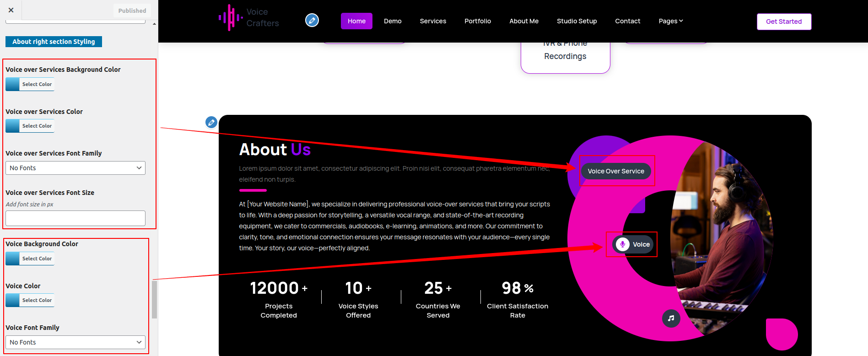
Task: Click the customizer sidebar scrollbar thumb
Action: (x=155, y=299)
